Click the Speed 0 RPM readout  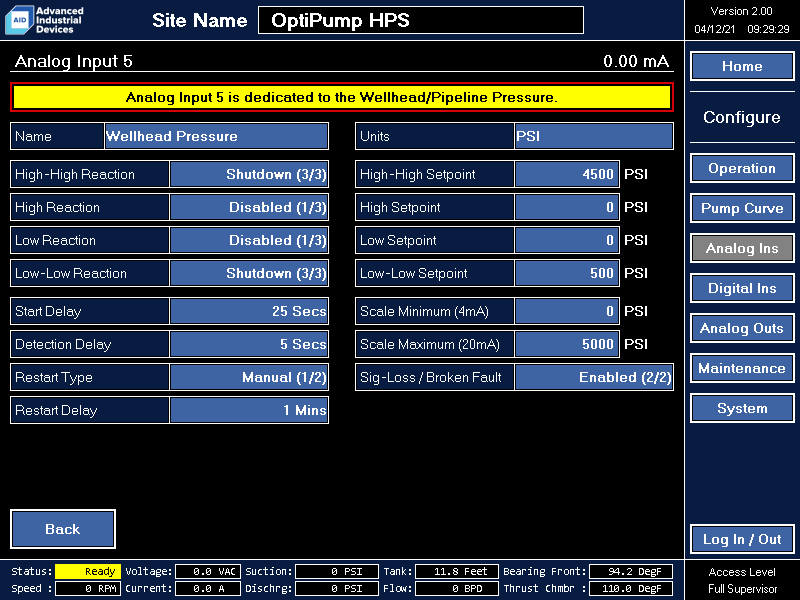[88, 589]
